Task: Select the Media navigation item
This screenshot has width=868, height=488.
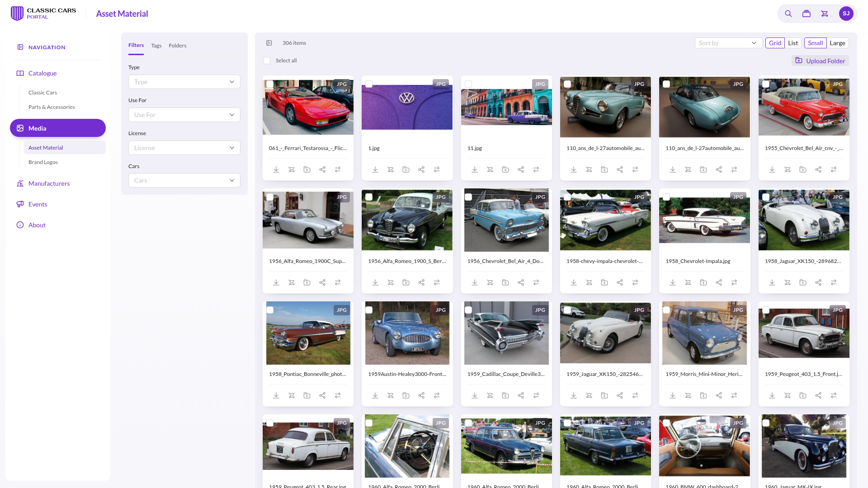Action: pos(58,128)
